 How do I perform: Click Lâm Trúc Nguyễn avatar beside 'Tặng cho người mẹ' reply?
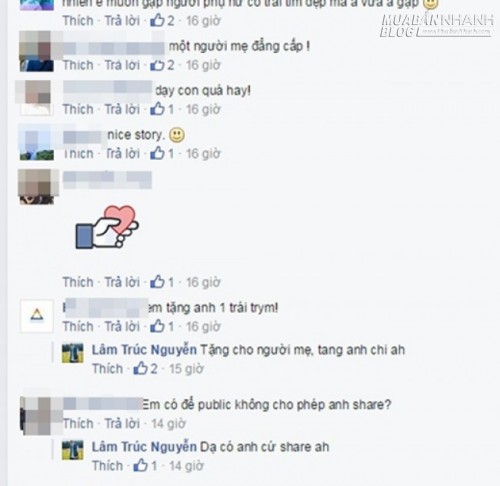click(73, 353)
